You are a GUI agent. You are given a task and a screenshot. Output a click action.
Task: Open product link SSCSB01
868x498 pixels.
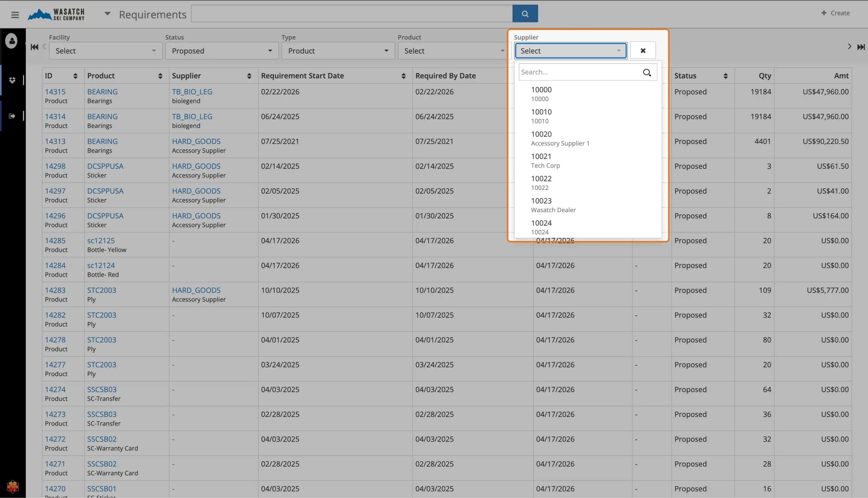pos(102,489)
